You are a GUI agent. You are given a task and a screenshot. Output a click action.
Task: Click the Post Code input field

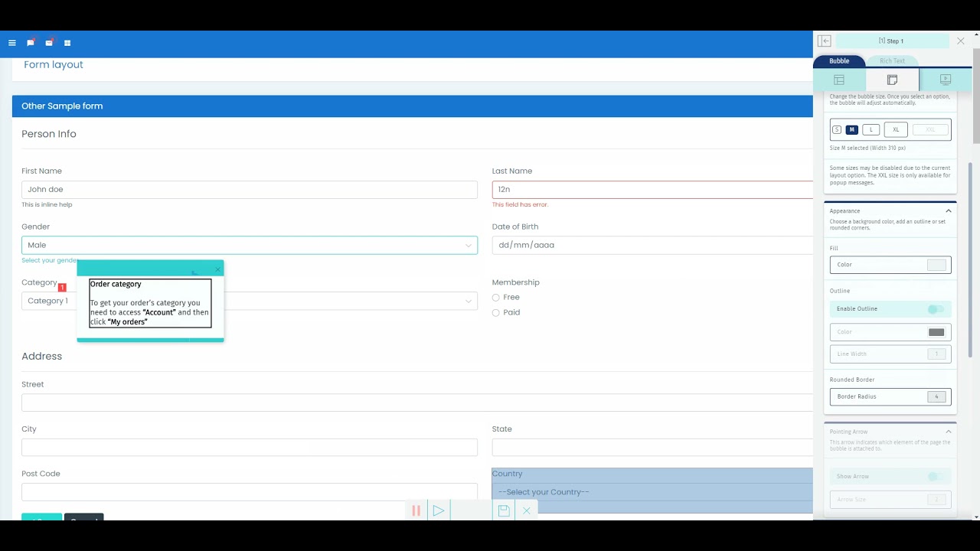click(250, 491)
